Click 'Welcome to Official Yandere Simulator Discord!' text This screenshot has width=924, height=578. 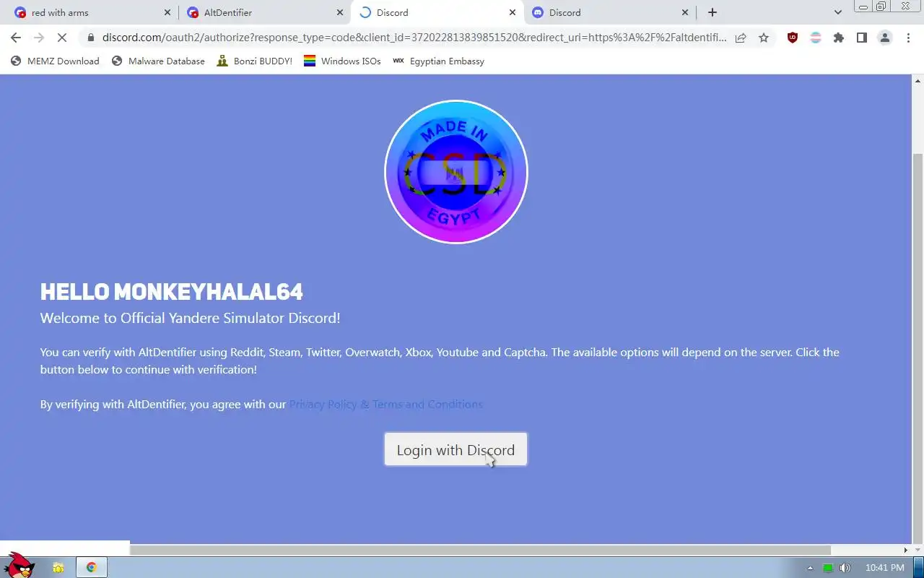click(190, 318)
